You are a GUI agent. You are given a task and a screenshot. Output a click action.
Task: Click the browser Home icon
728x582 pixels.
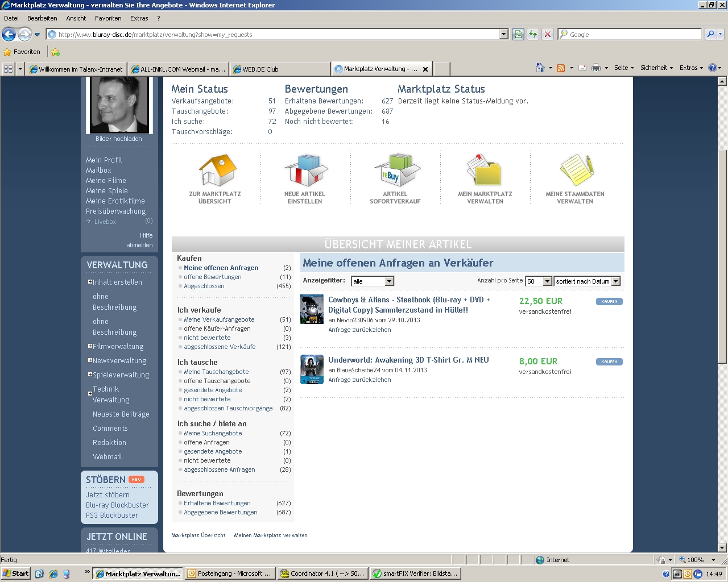[540, 68]
